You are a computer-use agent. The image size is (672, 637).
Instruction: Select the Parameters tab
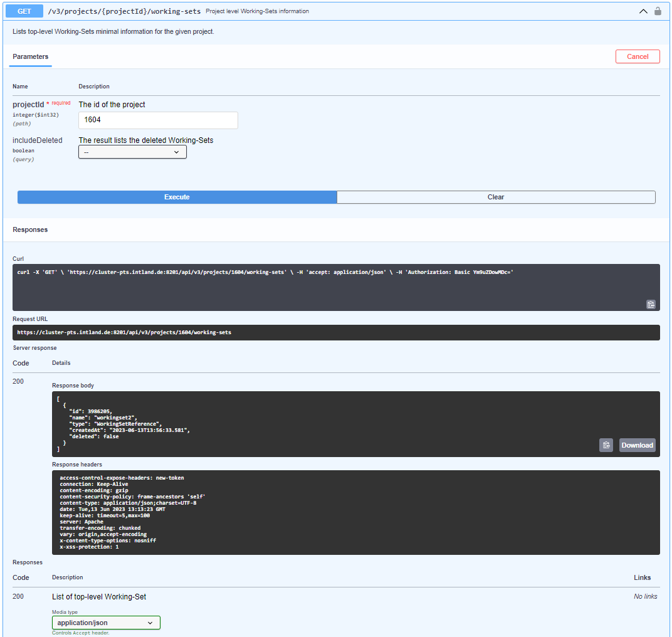coord(31,56)
